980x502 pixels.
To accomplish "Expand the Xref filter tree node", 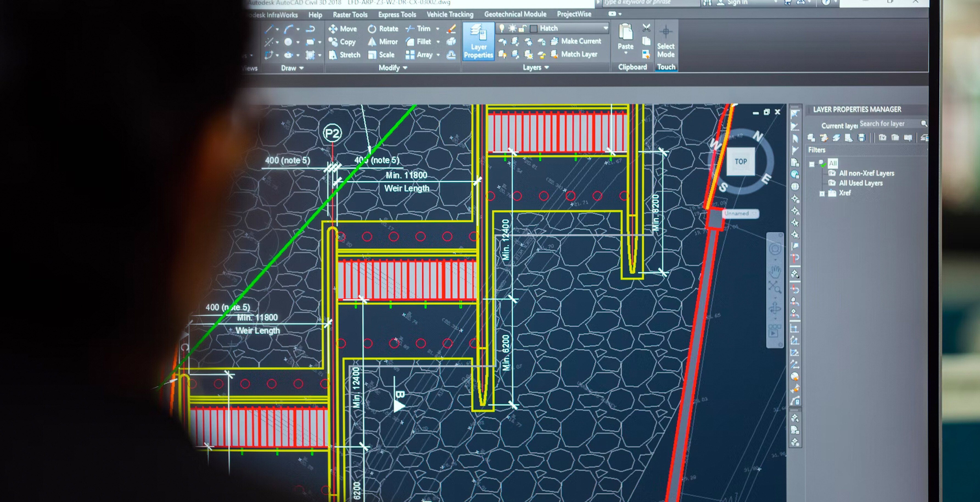I will click(x=822, y=193).
